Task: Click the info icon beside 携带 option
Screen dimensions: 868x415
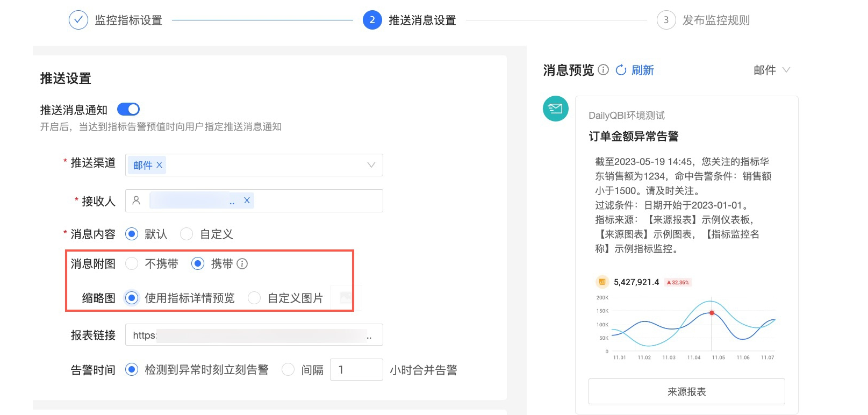Action: point(242,264)
